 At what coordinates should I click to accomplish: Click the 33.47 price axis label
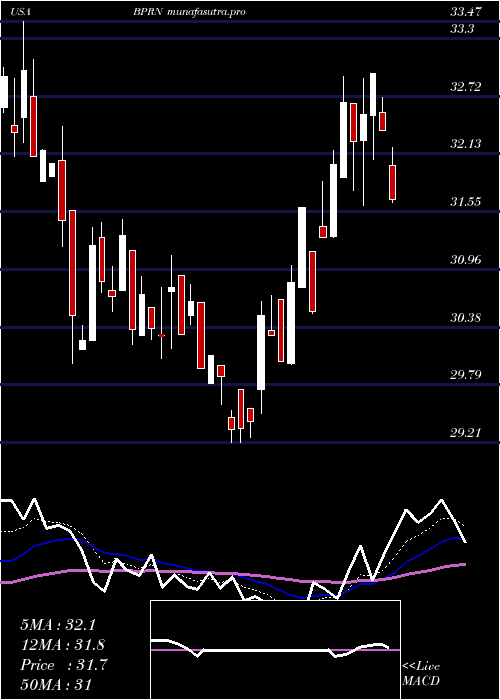pos(466,12)
